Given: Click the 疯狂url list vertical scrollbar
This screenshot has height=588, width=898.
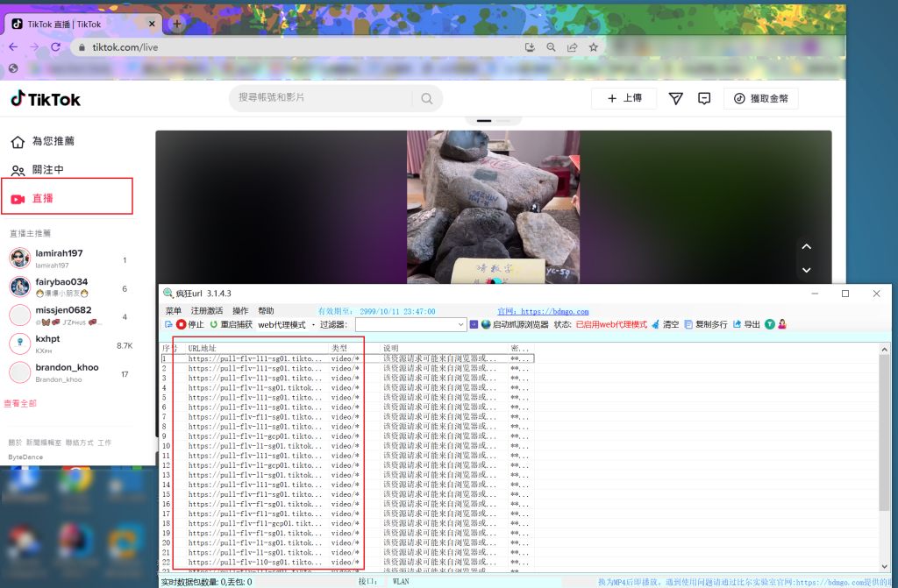Looking at the screenshot, I should [x=884, y=432].
